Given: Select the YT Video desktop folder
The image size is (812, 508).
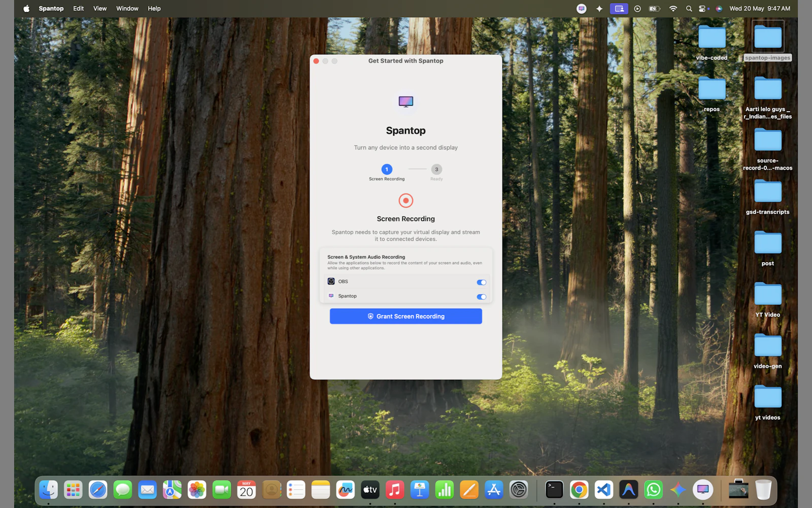Looking at the screenshot, I should (768, 299).
